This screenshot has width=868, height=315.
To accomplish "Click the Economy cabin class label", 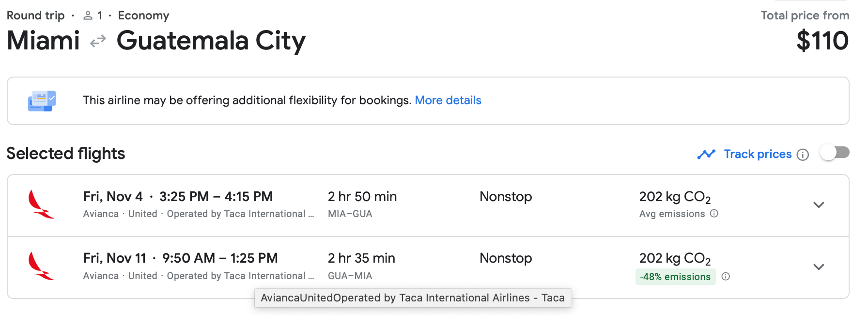I will point(143,16).
